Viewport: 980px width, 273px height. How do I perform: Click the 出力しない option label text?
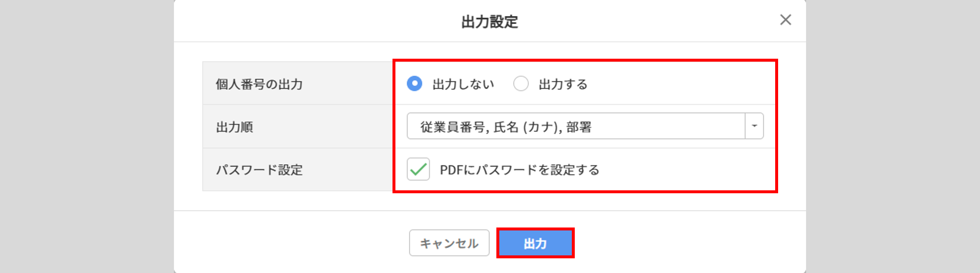point(463,84)
